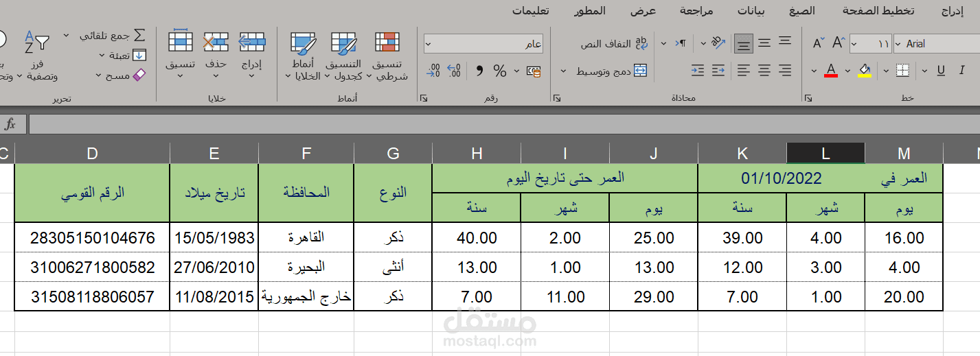
Task: Open the Arial font name dropdown
Action: coord(898,44)
